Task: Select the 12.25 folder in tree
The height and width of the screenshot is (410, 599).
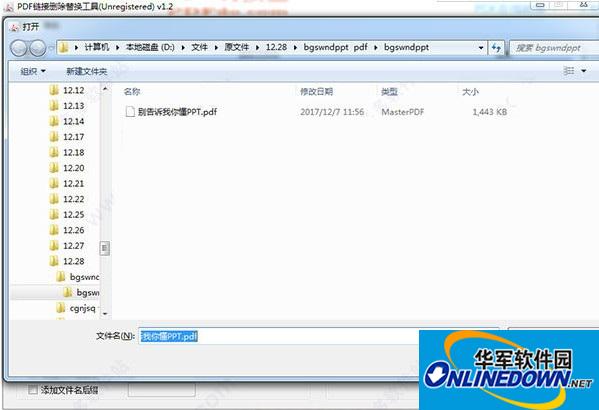Action: point(73,215)
